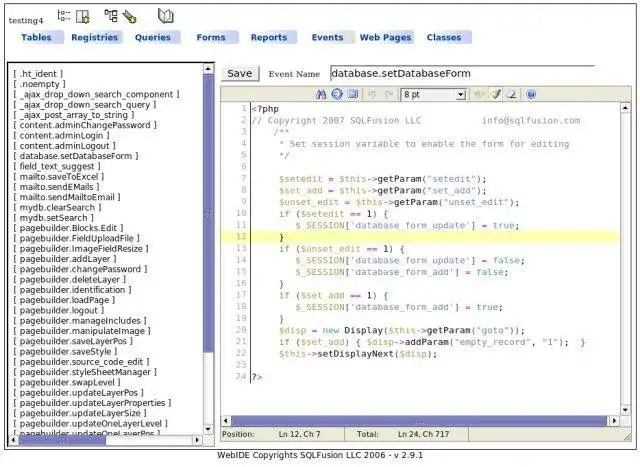The height and width of the screenshot is (467, 640).
Task: Open pagebuilder.deleteLayer event
Action: coord(69,280)
